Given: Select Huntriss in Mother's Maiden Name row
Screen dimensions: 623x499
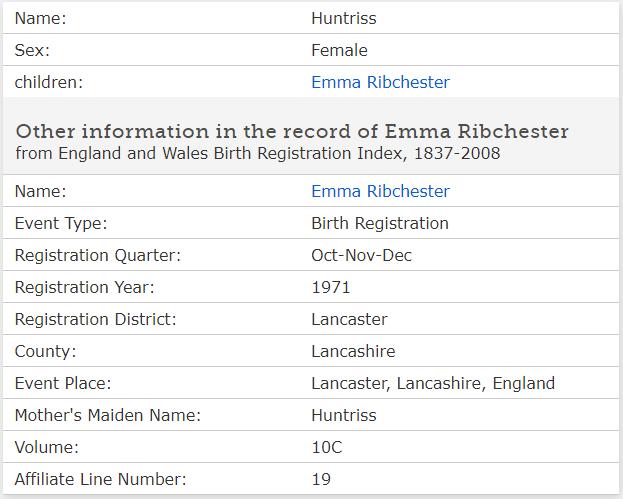Looking at the screenshot, I should point(343,415).
